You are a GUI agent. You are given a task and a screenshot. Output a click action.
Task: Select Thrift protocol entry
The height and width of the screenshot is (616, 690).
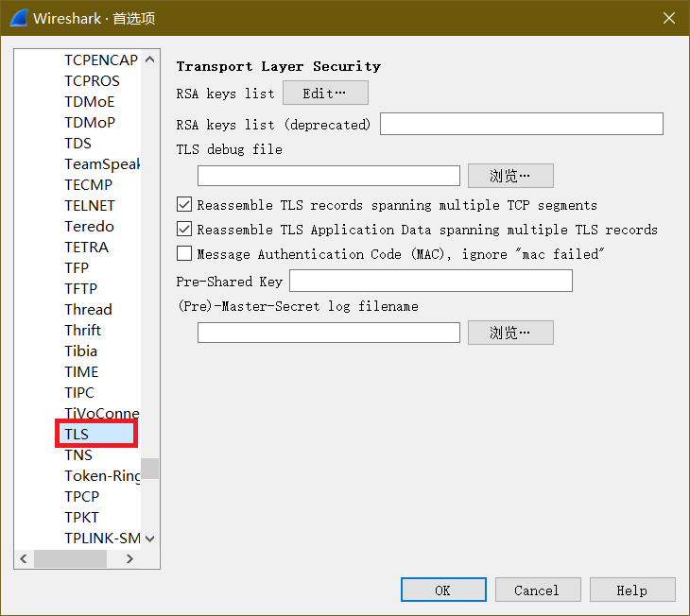83,331
